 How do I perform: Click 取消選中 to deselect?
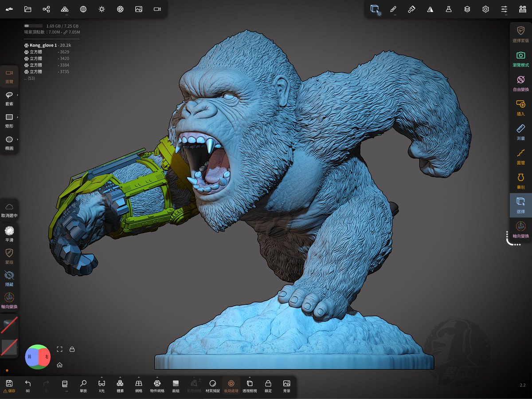click(9, 210)
